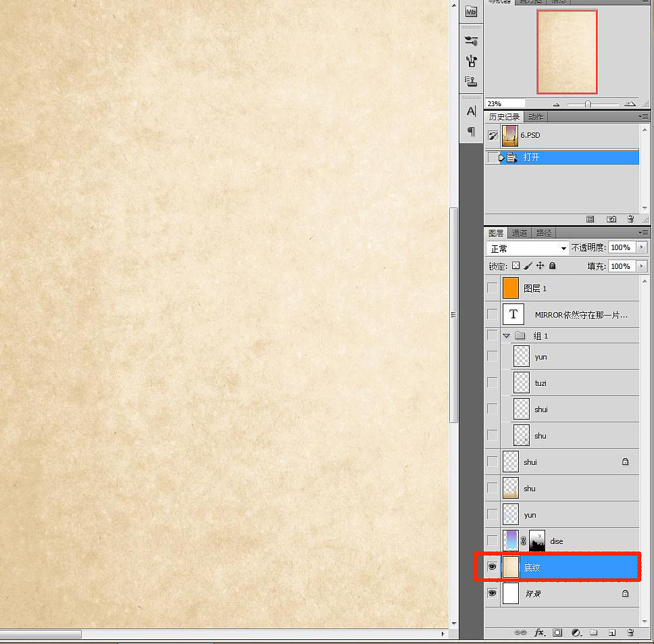Image resolution: width=654 pixels, height=644 pixels.
Task: Click camera icon to create history snapshot
Action: [x=611, y=219]
